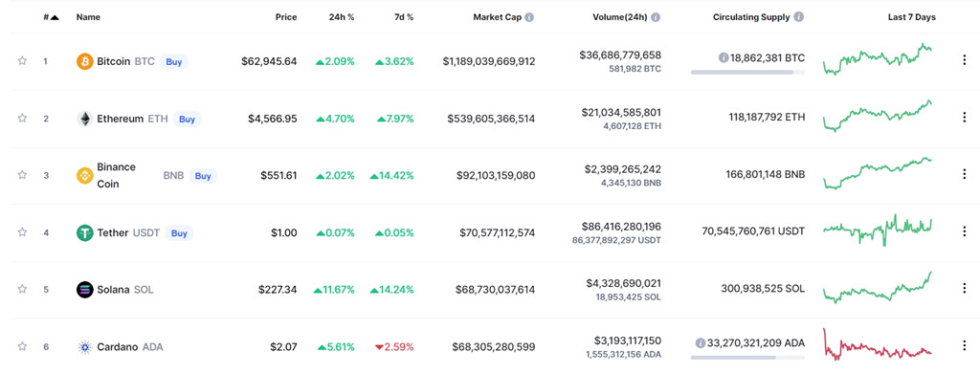Click the Cardano logo icon
The image size is (980, 373).
tap(84, 347)
